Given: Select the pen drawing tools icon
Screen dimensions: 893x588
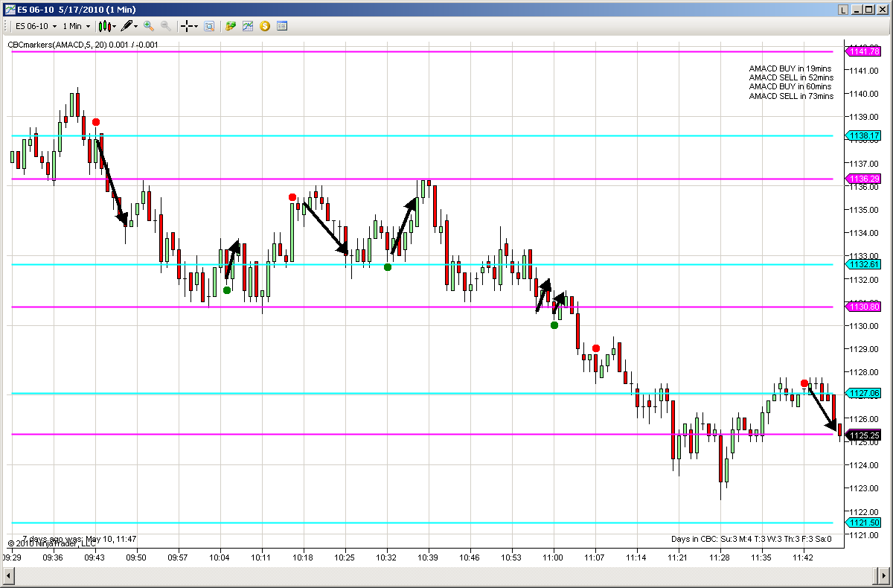Looking at the screenshot, I should 127,26.
